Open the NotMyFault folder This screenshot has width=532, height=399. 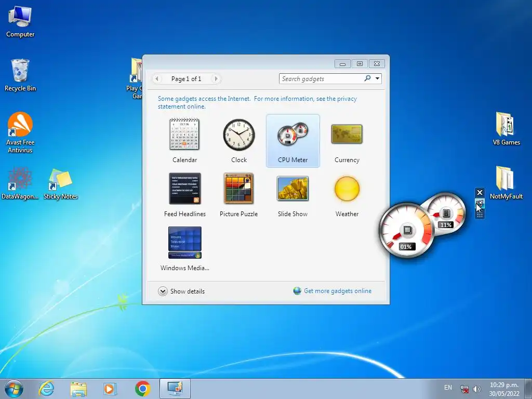tap(506, 182)
